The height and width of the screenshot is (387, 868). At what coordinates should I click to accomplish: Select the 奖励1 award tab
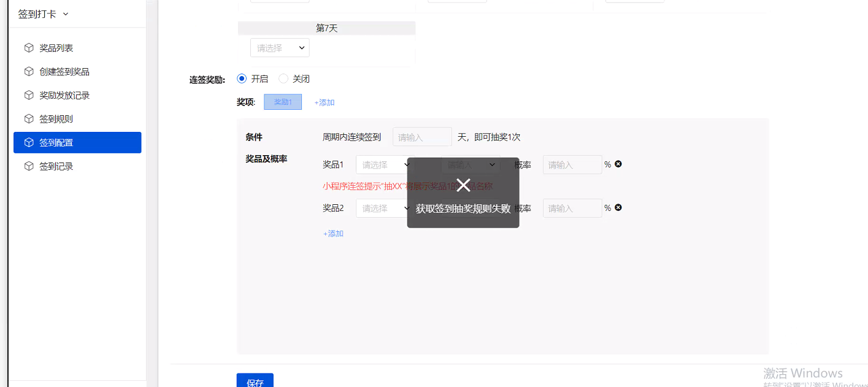283,102
